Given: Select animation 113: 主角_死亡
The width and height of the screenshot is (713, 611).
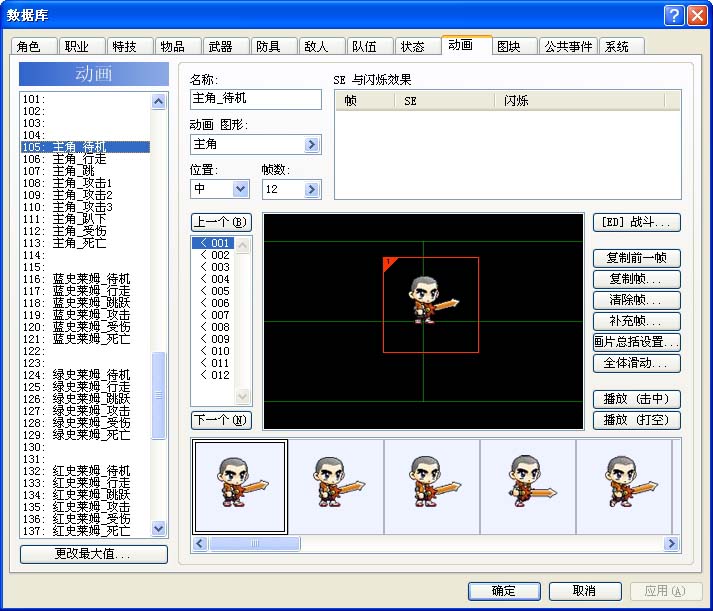Looking at the screenshot, I should [85, 243].
